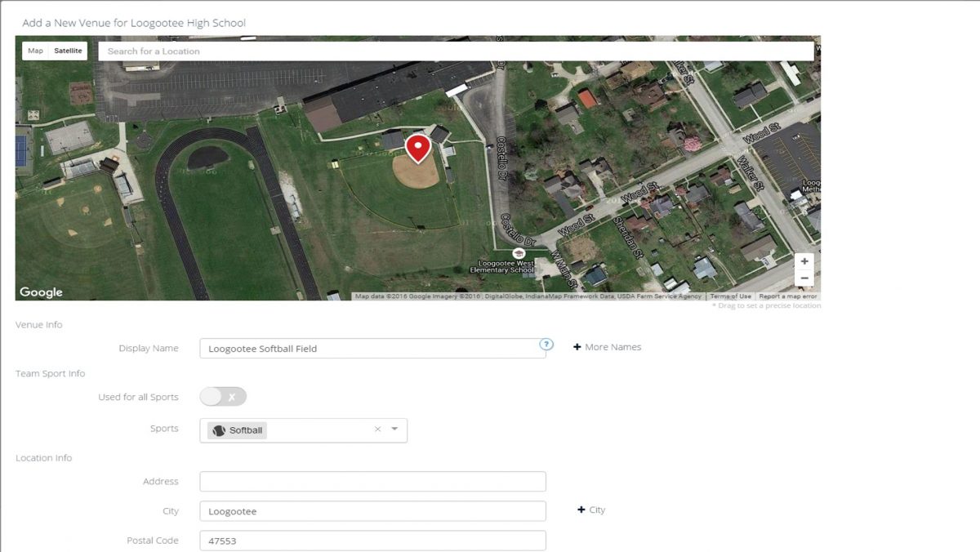Zoom in using the map plus button
Screen dimensions: 980x552
click(804, 260)
